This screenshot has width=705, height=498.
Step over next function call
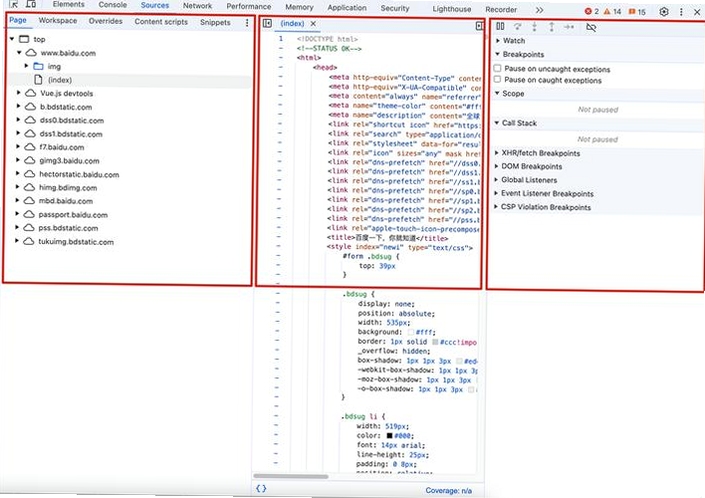pos(518,27)
